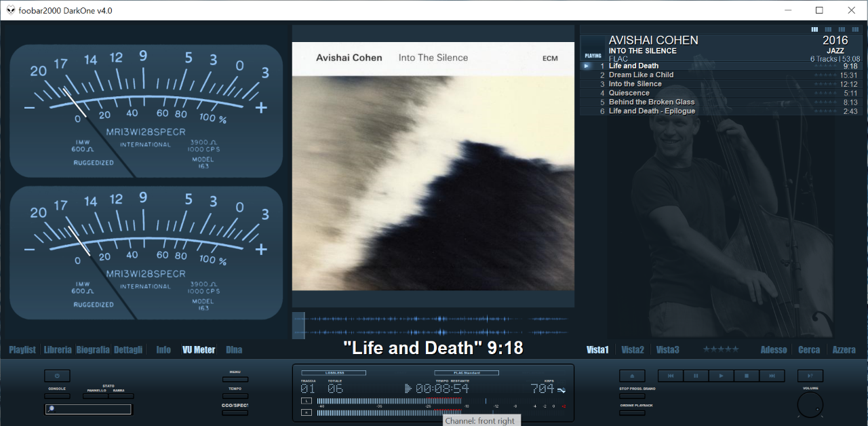Image resolution: width=868 pixels, height=426 pixels.
Task: Switch to the Vista2 tab
Action: pyautogui.click(x=632, y=350)
